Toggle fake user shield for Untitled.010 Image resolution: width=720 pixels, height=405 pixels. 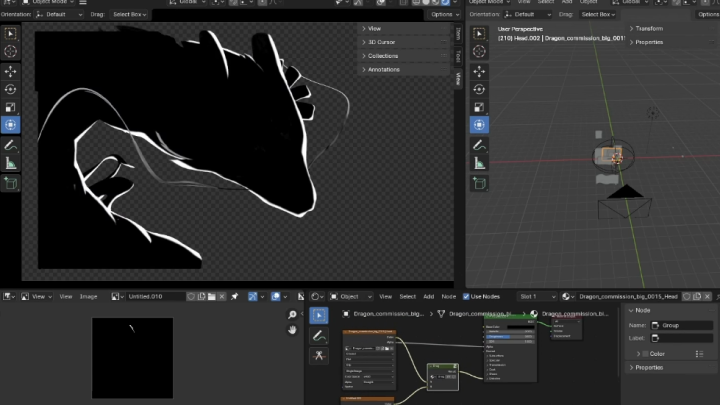tap(191, 297)
